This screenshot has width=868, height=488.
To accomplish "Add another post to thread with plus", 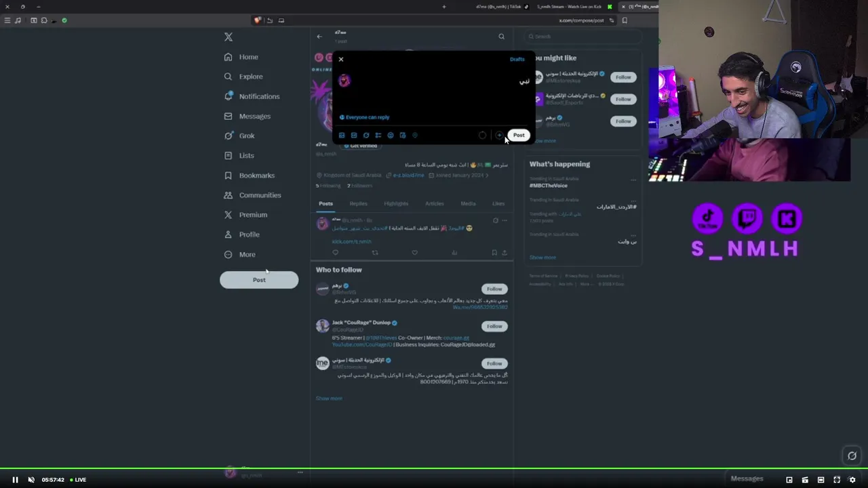I will [x=499, y=136].
